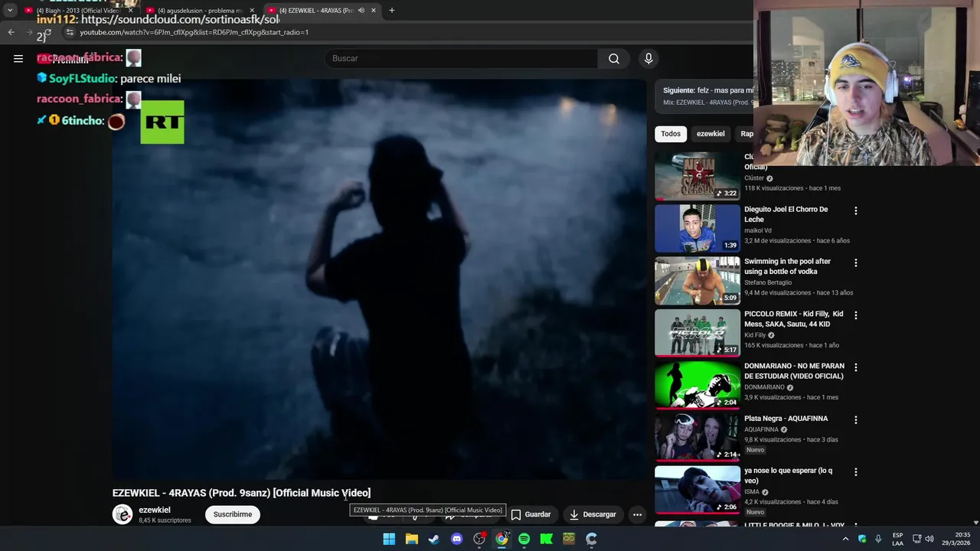
Task: Subscribe with the Suscribirme button
Action: tap(233, 514)
